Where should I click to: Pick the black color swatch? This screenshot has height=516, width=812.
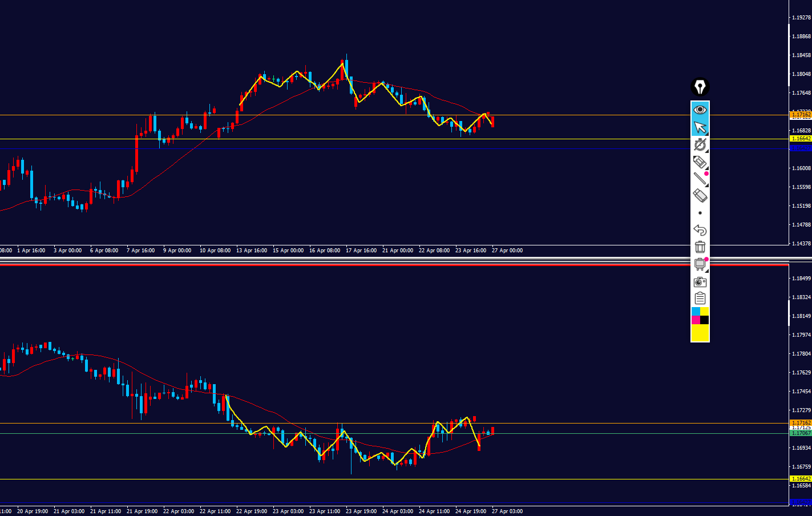(x=705, y=320)
